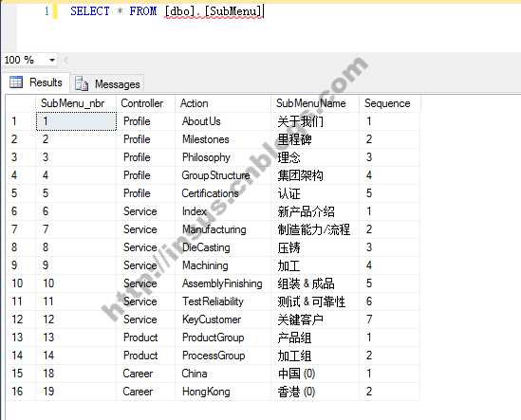Select the 关键客户 SubMenuName cell
This screenshot has height=420, width=521.
315,320
